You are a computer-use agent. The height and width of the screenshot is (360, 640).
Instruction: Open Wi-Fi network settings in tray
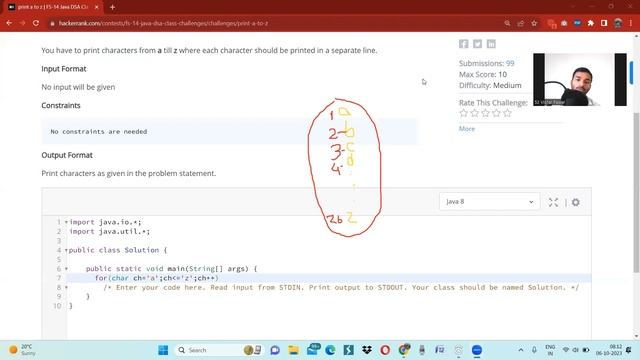[x=566, y=350]
